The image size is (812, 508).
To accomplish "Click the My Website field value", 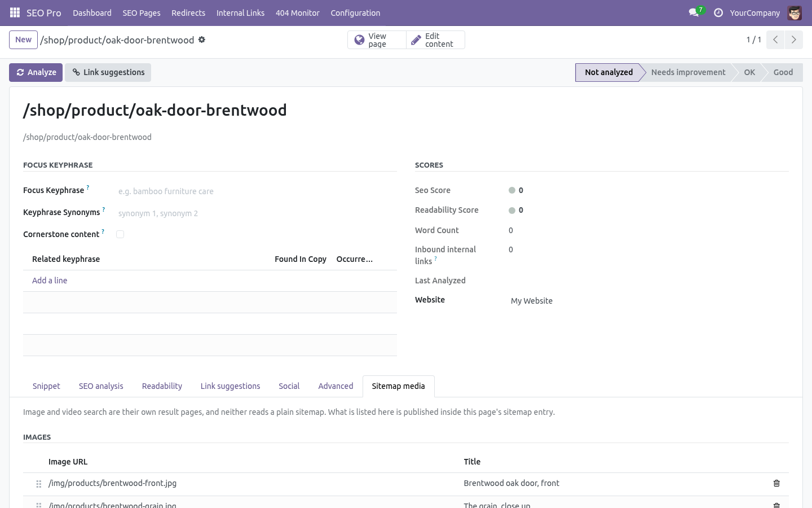I will [532, 301].
